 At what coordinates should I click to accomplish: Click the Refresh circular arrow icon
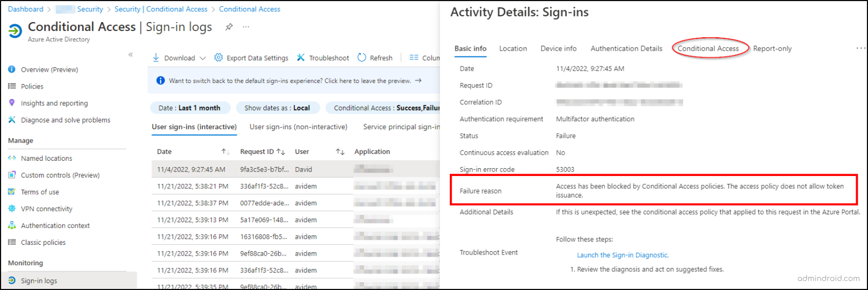coord(362,58)
